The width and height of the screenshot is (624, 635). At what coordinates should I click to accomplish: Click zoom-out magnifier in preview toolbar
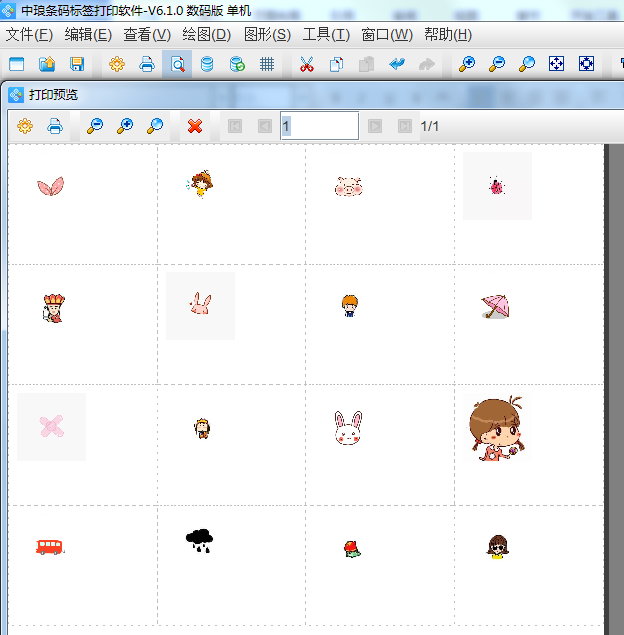pos(95,126)
